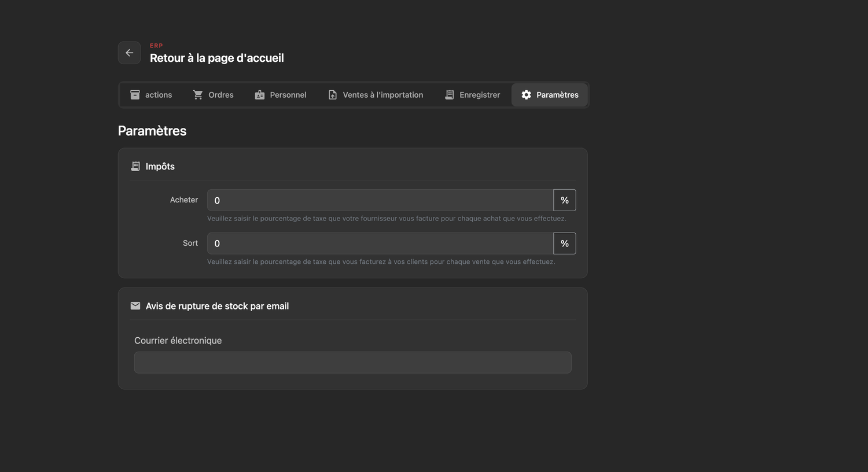This screenshot has height=472, width=868.
Task: Click the Courrier électronique label
Action: (x=178, y=341)
